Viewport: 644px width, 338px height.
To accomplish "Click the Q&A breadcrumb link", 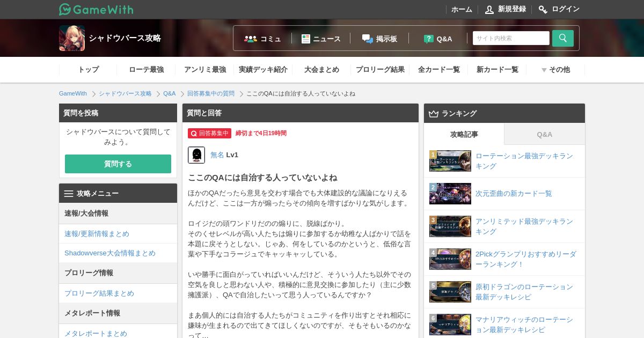I will (x=170, y=93).
